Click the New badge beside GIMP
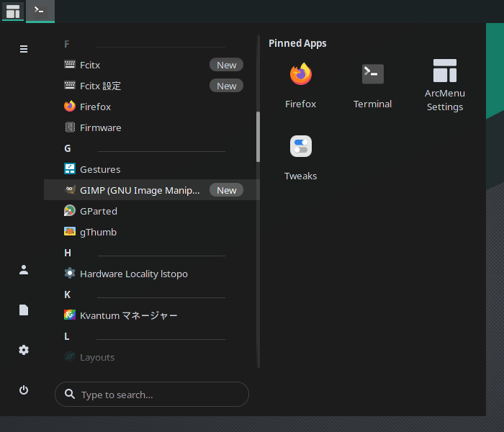 pos(226,190)
